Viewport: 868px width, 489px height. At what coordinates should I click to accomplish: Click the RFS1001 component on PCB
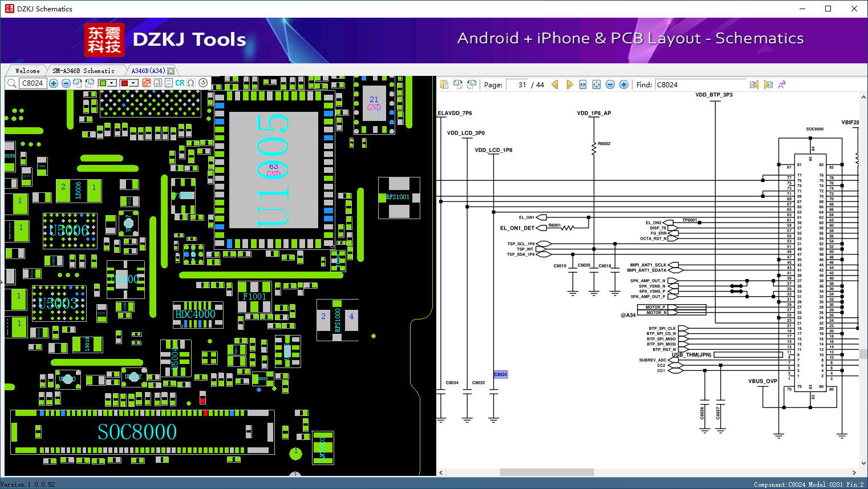399,197
